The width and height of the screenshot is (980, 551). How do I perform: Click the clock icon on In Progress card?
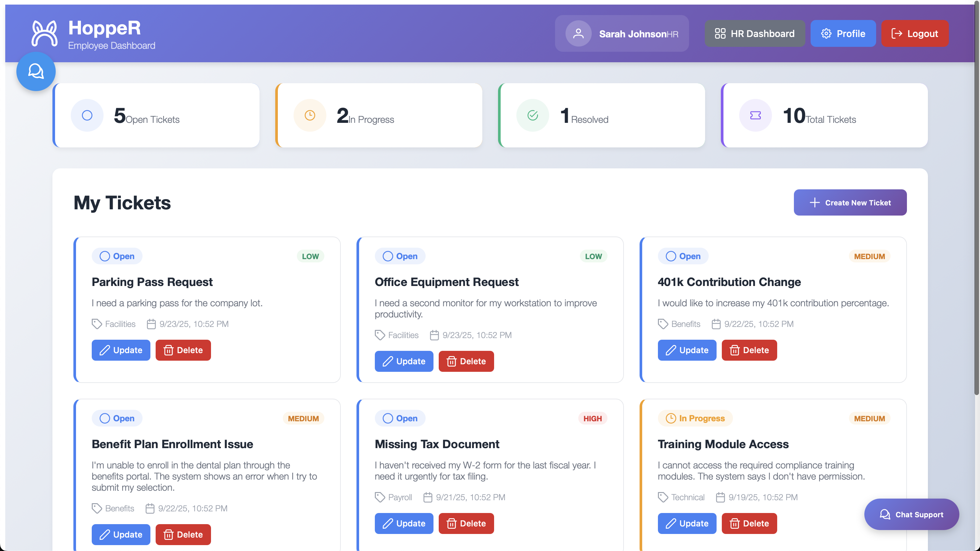click(310, 115)
